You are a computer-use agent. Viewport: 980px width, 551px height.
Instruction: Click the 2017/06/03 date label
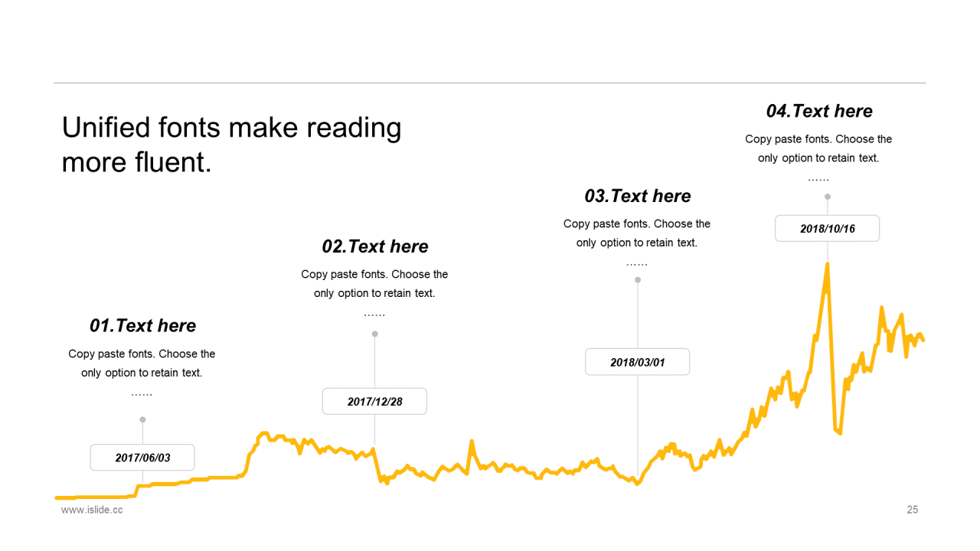(x=142, y=458)
